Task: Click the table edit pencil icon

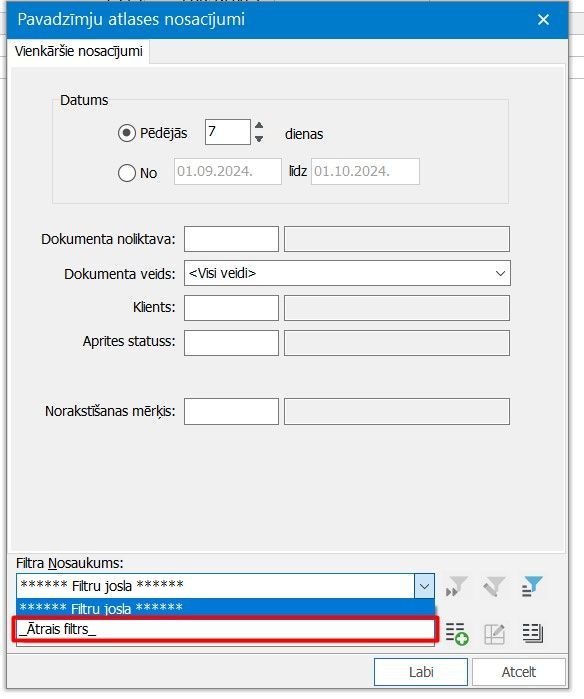Action: [494, 633]
